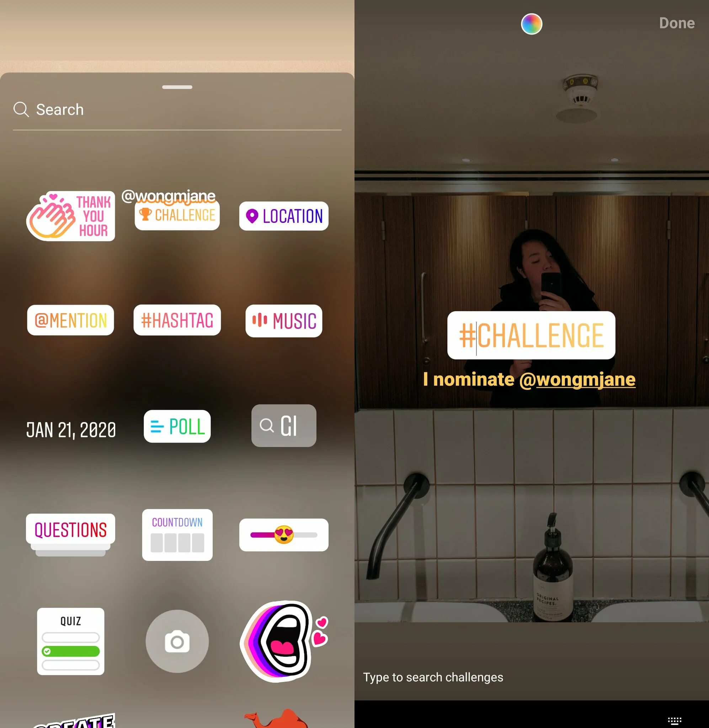This screenshot has width=709, height=728.
Task: Select the Hashtag sticker icon
Action: click(177, 319)
